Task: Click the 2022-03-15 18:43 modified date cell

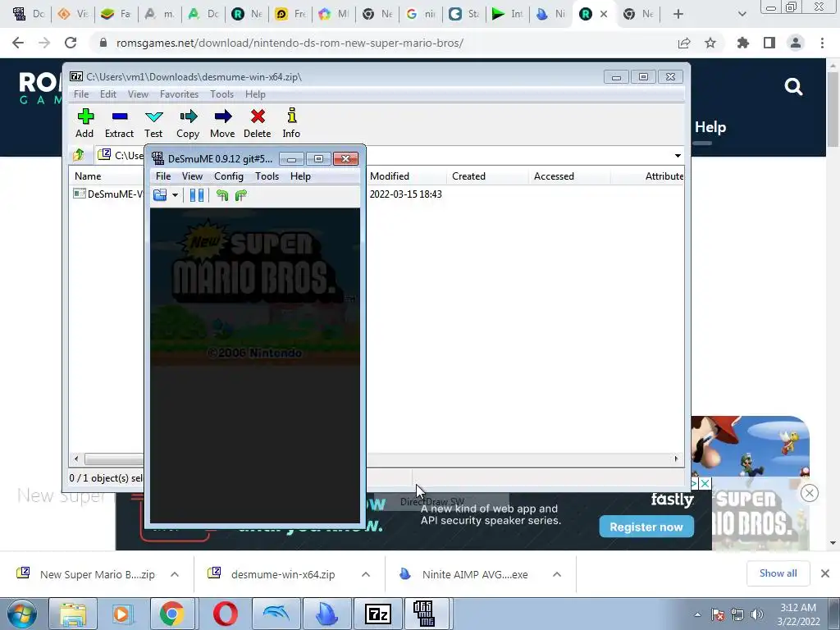Action: pos(405,194)
